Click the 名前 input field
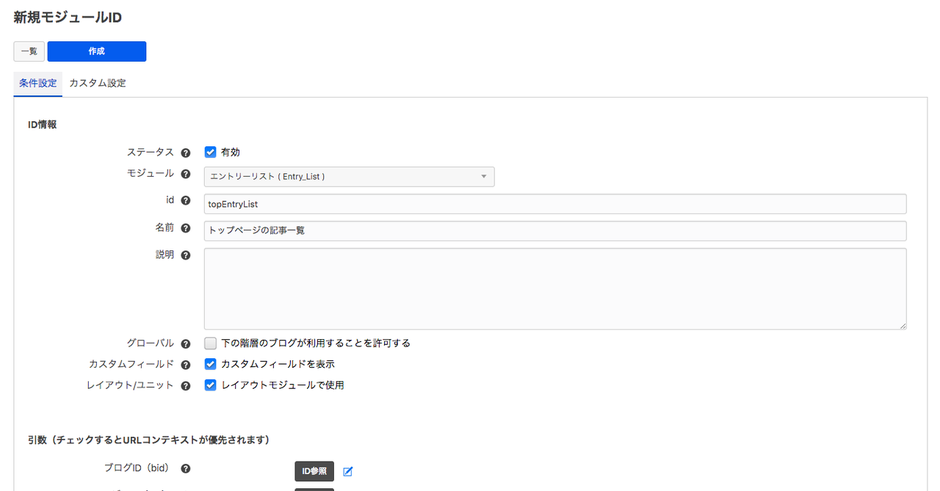The height and width of the screenshot is (491, 940). point(555,231)
